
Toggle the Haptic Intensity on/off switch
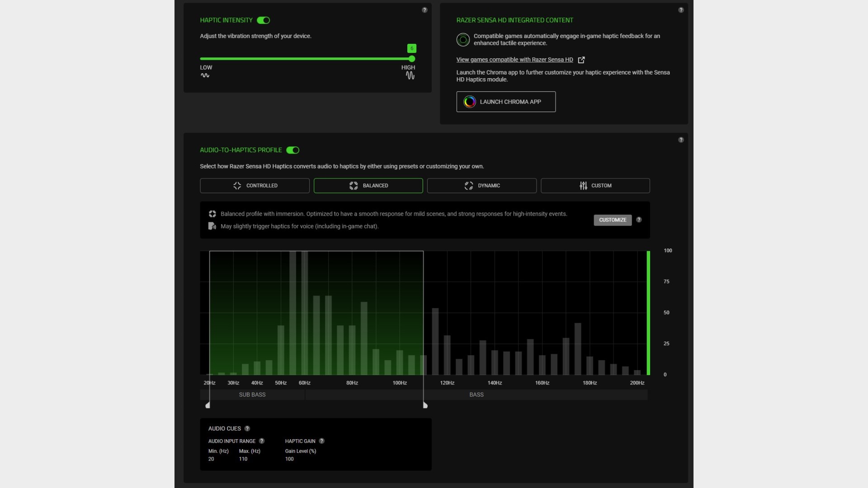pyautogui.click(x=262, y=20)
